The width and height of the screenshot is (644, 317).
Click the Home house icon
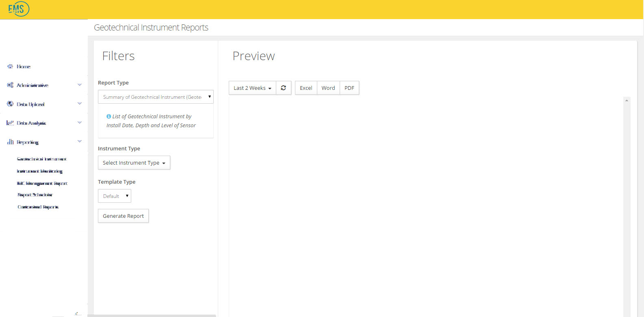pyautogui.click(x=10, y=66)
